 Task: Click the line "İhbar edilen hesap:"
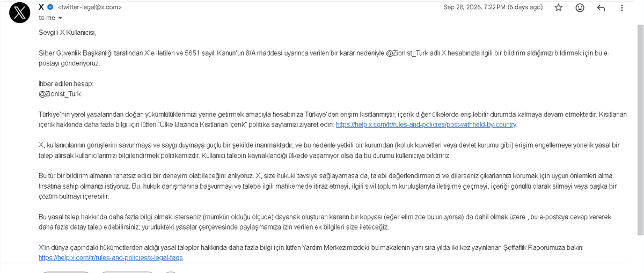(65, 84)
